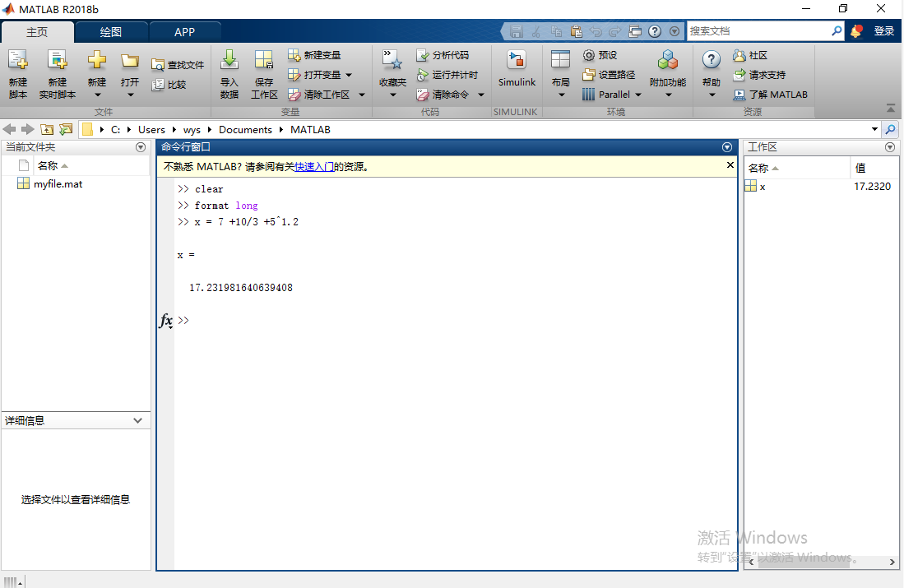904x588 pixels.
Task: Click the New Script (新建脚本) icon
Action: (18, 60)
